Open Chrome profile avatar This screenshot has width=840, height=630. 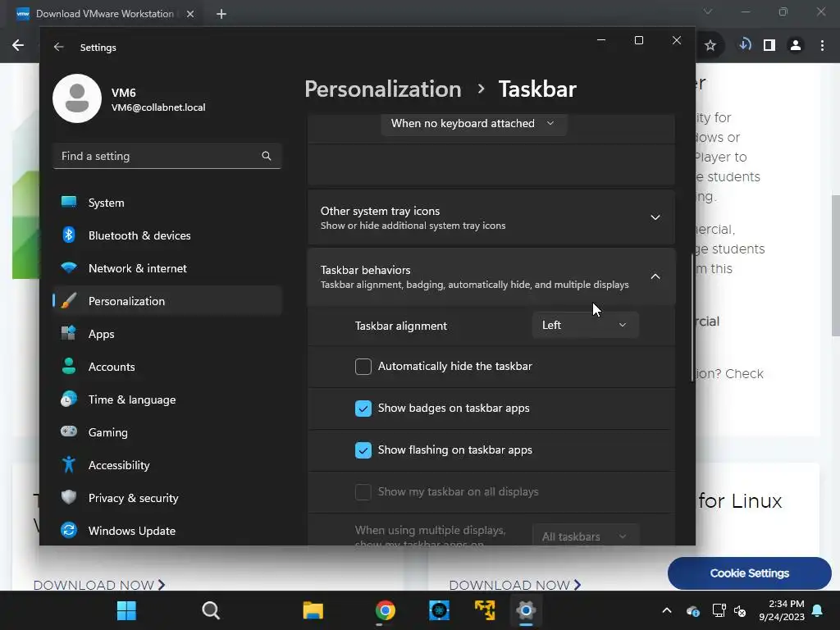click(796, 46)
